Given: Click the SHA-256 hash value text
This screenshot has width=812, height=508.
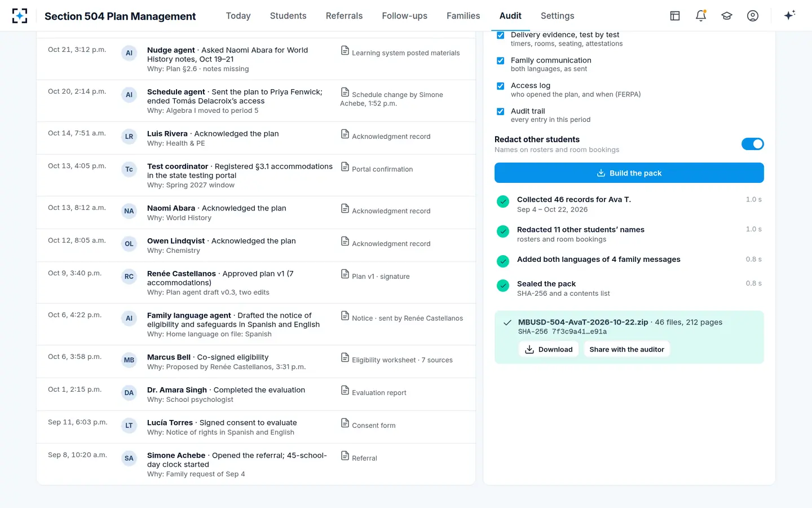Looking at the screenshot, I should coord(579,332).
